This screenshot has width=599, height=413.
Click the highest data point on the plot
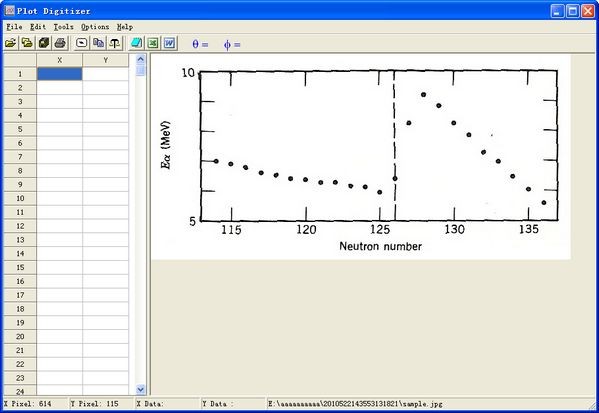(x=423, y=94)
